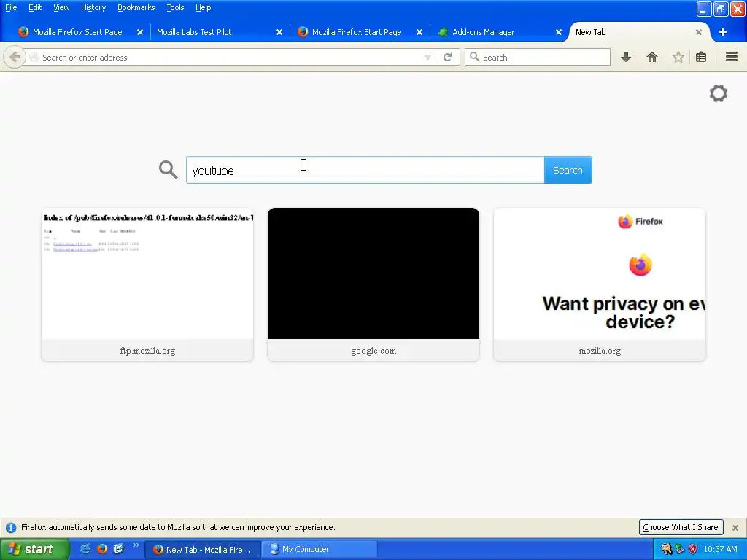Viewport: 747px width, 560px height.
Task: Open the Downloads arrow icon
Action: coord(626,57)
